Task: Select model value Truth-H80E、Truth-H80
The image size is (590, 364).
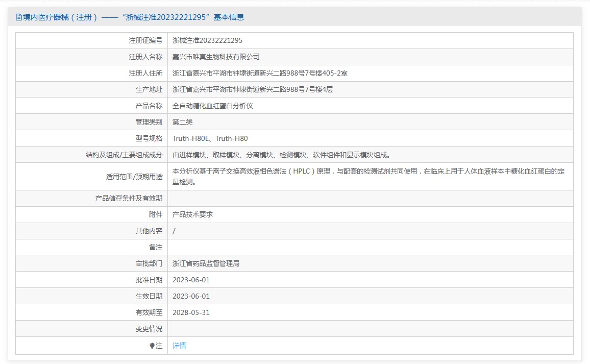Action: [210, 138]
